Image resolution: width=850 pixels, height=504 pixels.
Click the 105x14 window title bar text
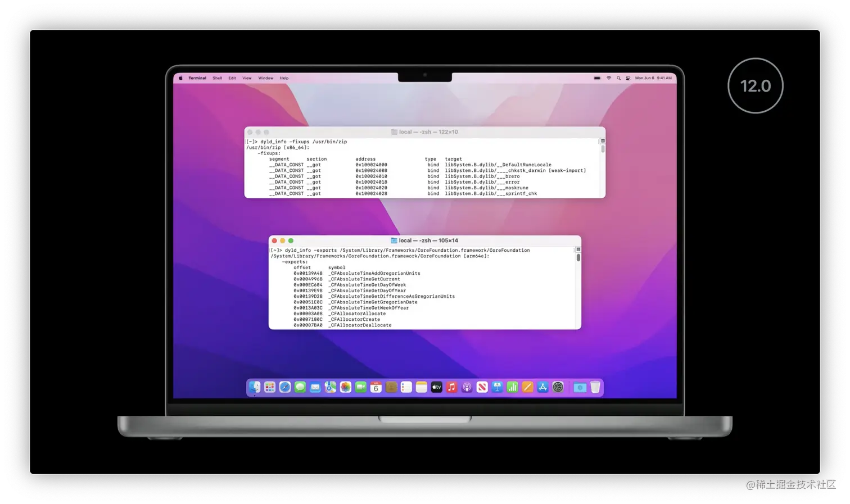(x=428, y=240)
